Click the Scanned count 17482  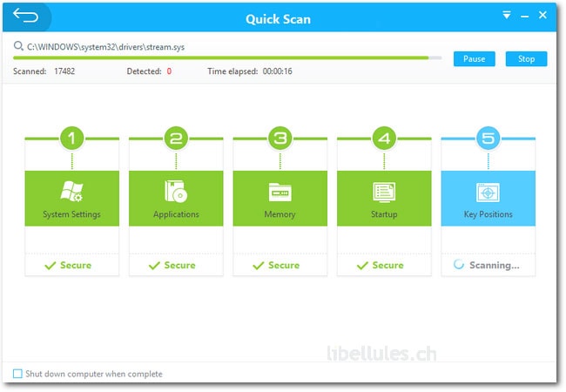[64, 71]
